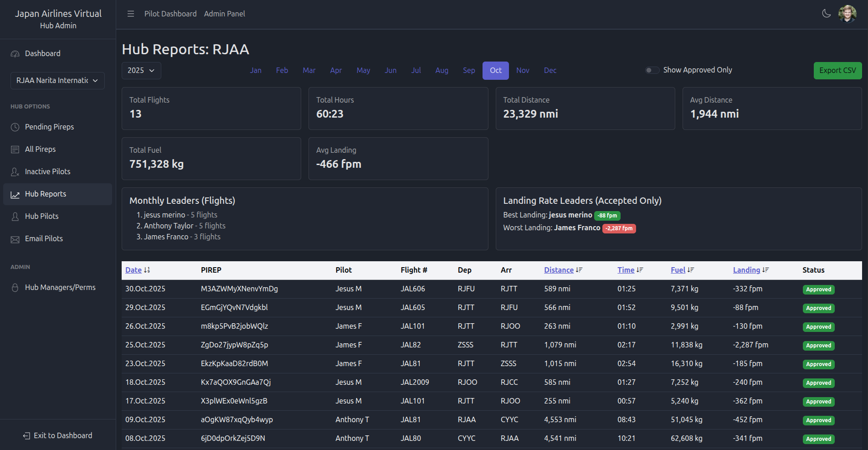Click the Dashboard gauge icon in sidebar
868x450 pixels.
(x=15, y=54)
